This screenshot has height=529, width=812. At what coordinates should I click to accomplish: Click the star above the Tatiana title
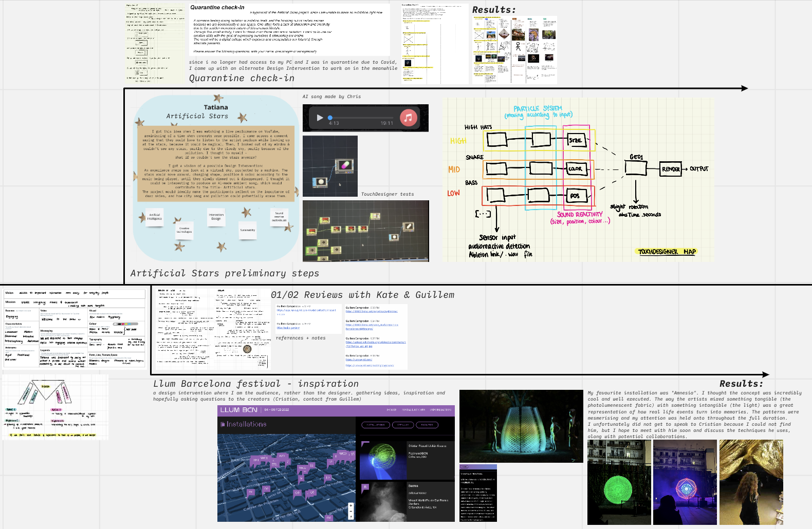[x=218, y=98]
